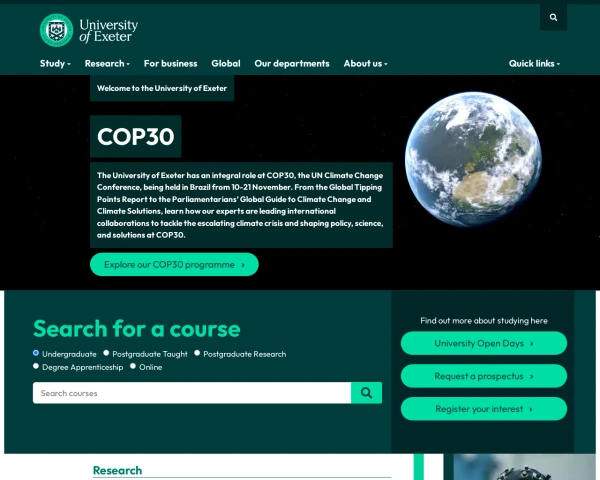Click the Research section heading
Screen dimensions: 600x480
[x=117, y=470]
